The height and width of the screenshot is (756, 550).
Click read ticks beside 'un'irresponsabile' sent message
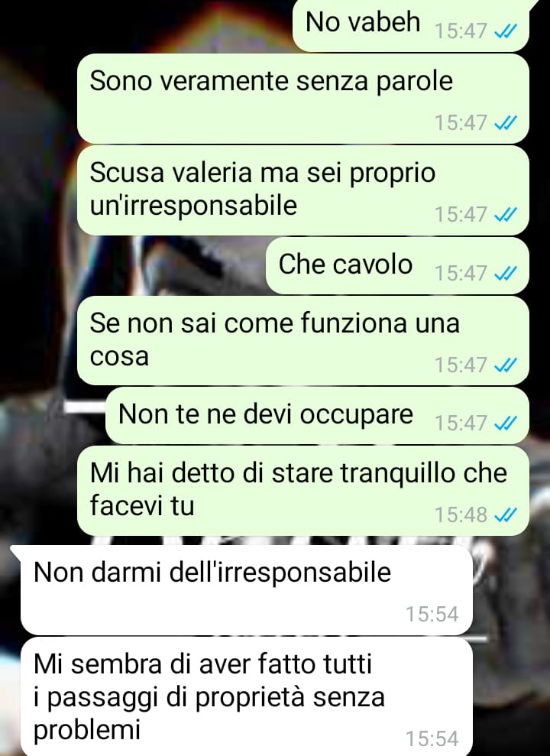click(506, 215)
